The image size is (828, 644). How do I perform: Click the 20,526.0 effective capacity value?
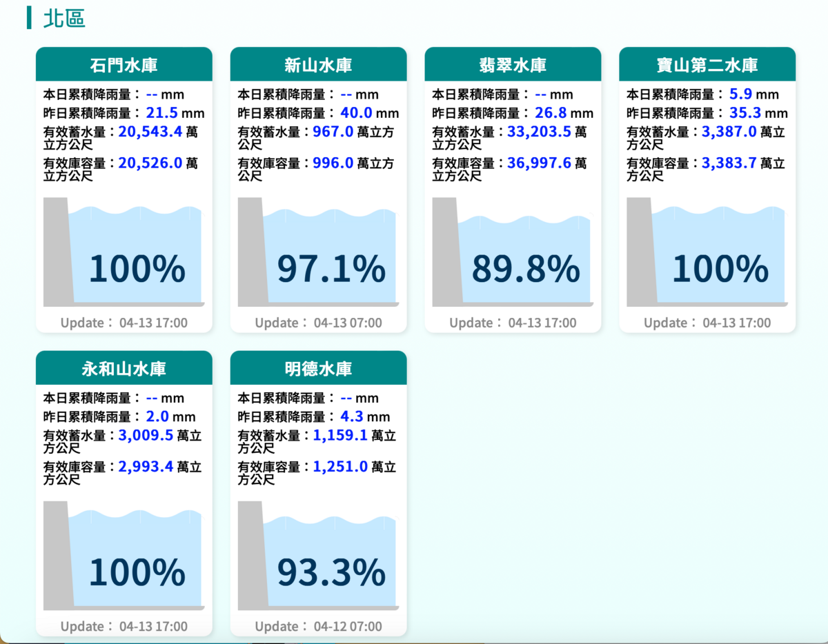tap(150, 163)
